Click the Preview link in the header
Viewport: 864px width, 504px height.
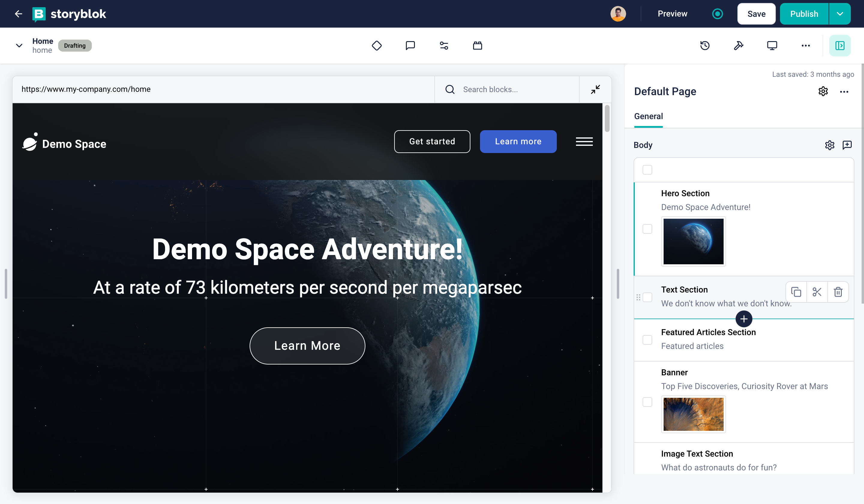point(672,14)
